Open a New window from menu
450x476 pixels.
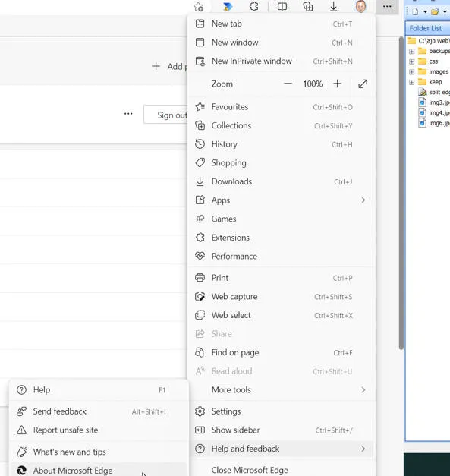(x=282, y=43)
